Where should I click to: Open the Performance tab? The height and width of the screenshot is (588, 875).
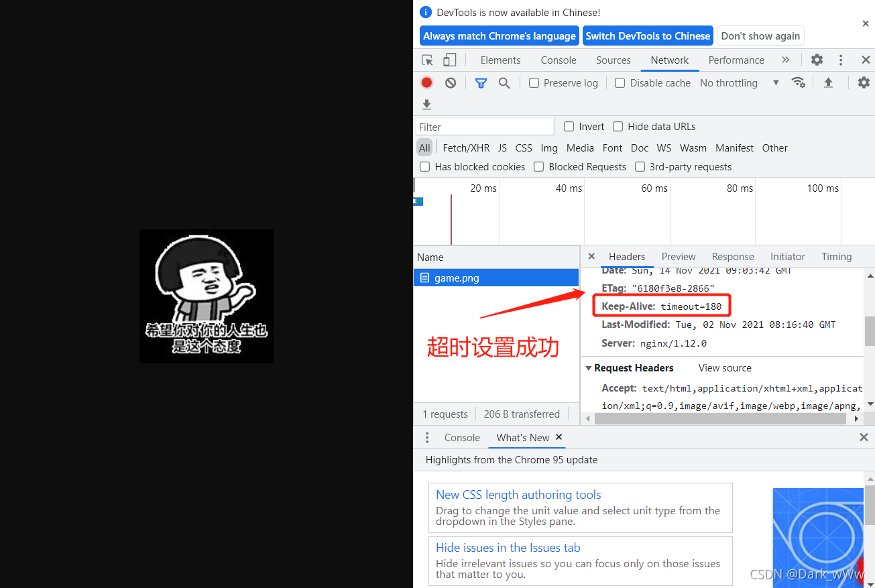[736, 60]
